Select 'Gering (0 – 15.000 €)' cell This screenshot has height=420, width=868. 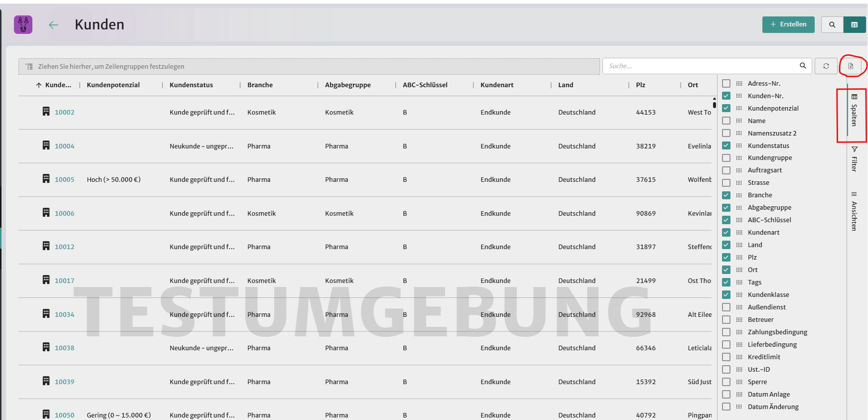click(x=119, y=416)
